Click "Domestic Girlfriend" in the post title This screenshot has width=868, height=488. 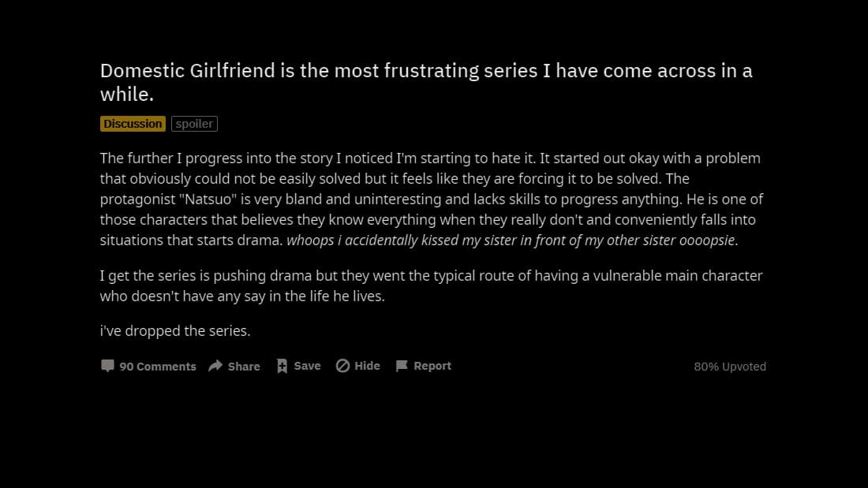[188, 71]
